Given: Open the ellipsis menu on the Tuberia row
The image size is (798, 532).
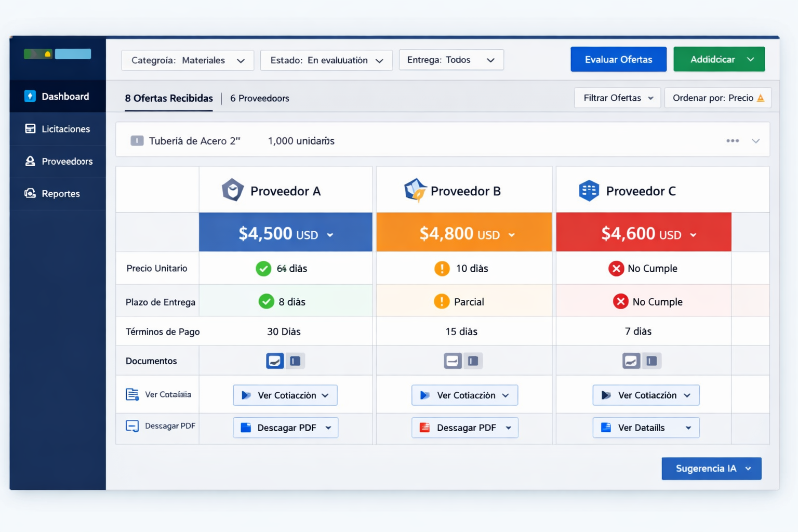Looking at the screenshot, I should pyautogui.click(x=733, y=140).
